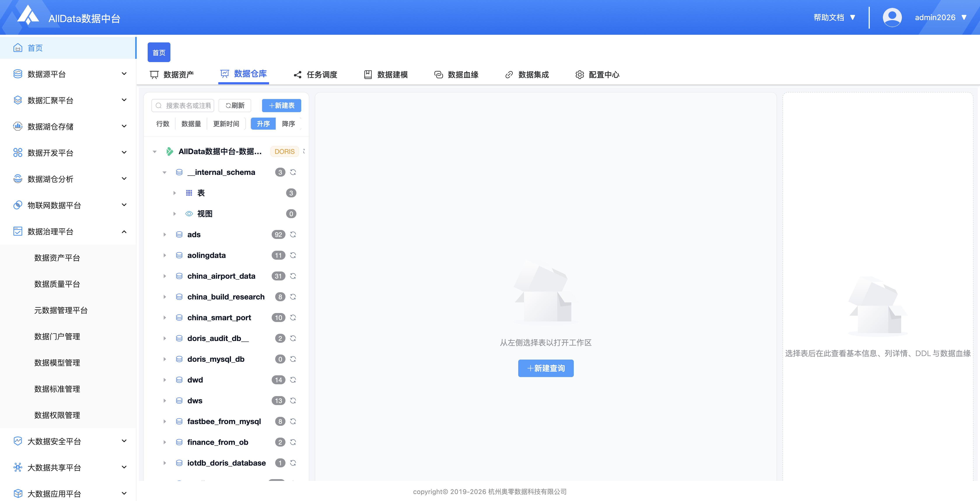Click the 数据源平台 database icon

(x=17, y=74)
